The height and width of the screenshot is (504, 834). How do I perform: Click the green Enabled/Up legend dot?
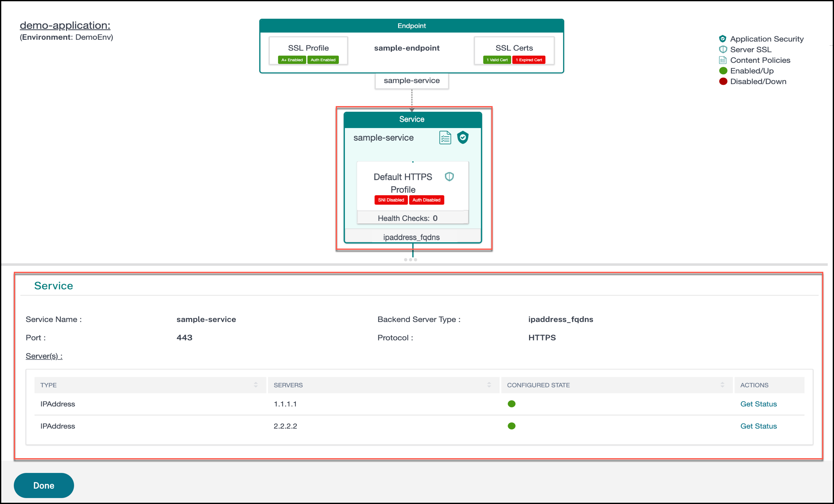coord(723,71)
